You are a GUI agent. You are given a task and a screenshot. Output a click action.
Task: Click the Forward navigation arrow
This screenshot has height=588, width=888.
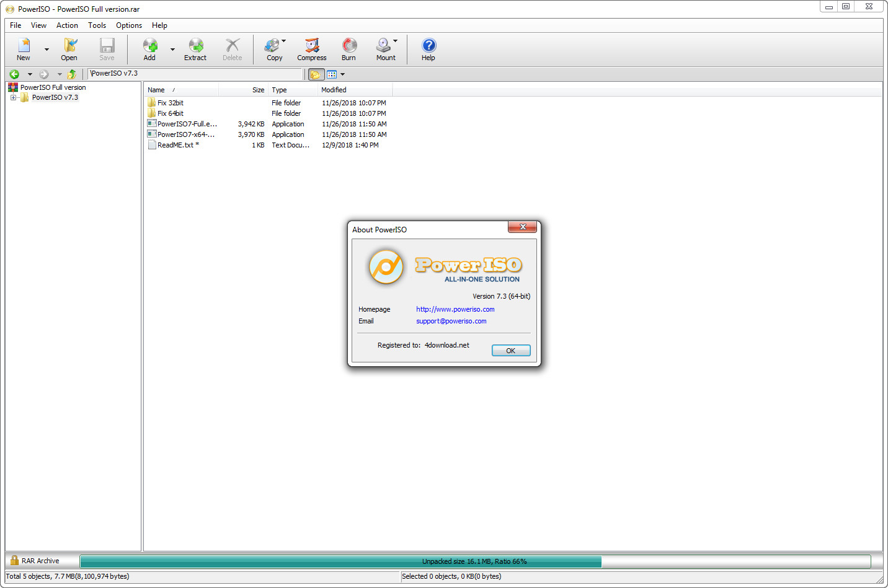[x=44, y=74]
